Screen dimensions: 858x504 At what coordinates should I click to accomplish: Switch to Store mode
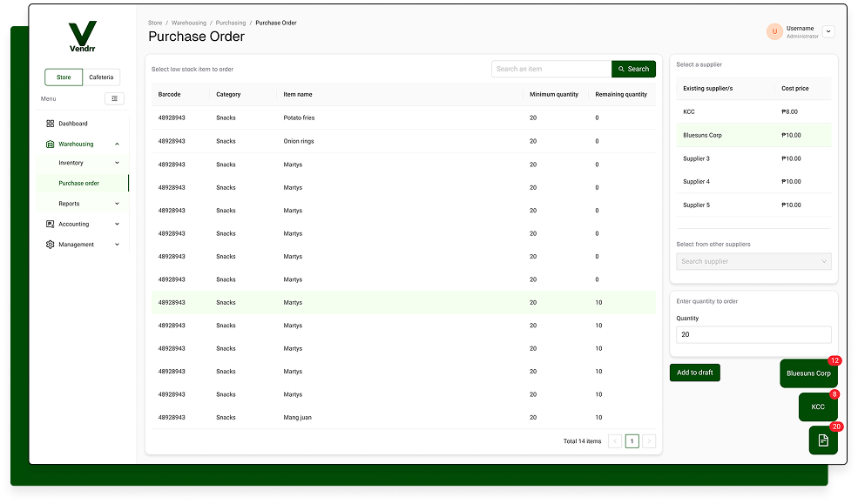tap(64, 77)
